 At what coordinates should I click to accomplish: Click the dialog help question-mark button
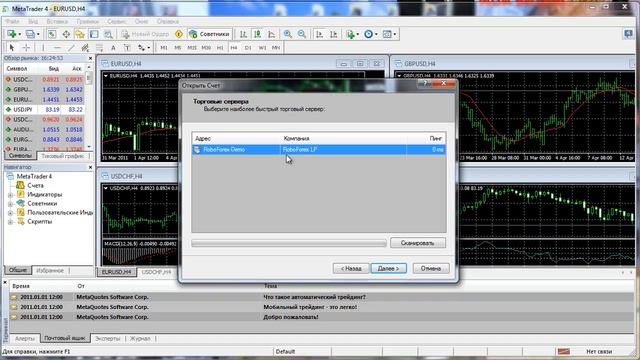pyautogui.click(x=425, y=83)
